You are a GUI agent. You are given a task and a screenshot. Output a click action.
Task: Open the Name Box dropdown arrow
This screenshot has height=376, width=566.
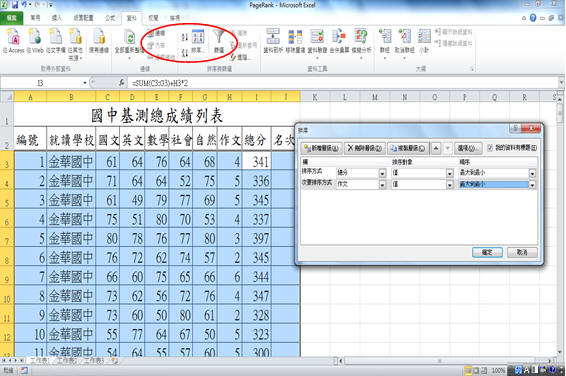(85, 83)
